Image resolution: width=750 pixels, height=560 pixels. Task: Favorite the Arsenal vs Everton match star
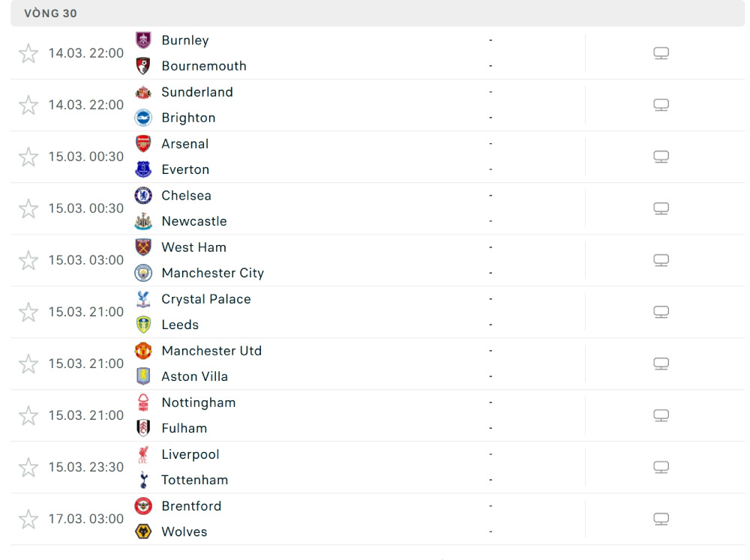click(x=28, y=157)
